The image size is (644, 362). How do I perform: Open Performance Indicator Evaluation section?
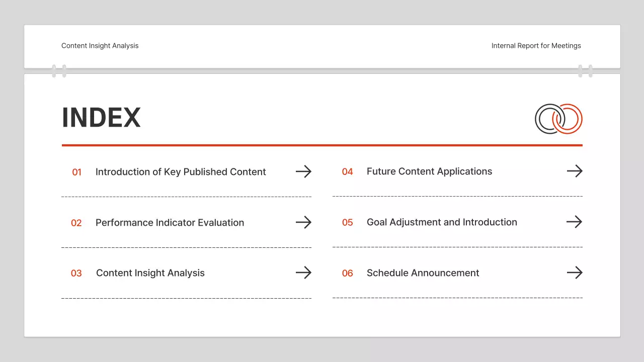click(170, 223)
